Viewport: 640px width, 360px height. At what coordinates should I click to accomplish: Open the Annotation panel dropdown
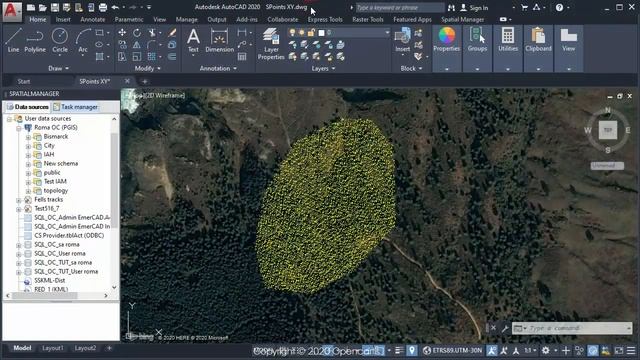(218, 68)
